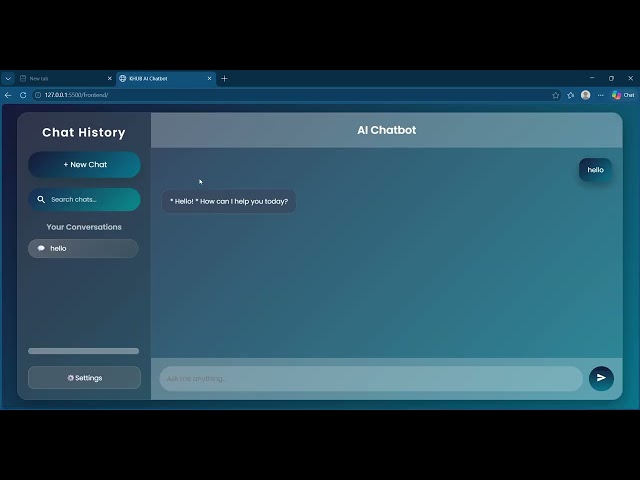This screenshot has width=640, height=480.
Task: Click the Ask me anything input box
Action: (371, 378)
